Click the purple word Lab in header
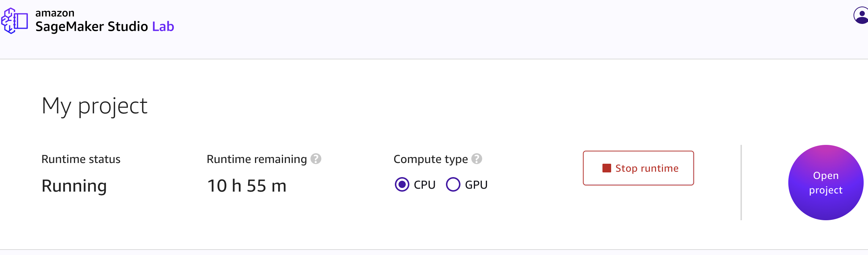Image resolution: width=868 pixels, height=255 pixels. click(163, 26)
